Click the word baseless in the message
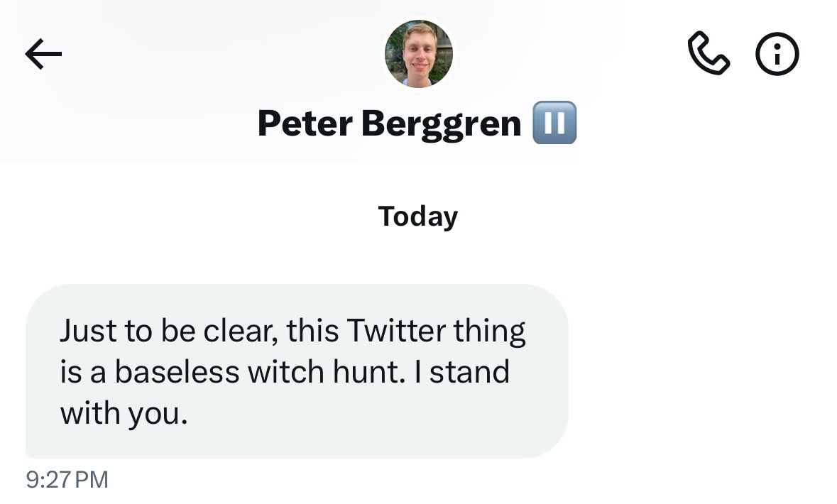Image resolution: width=837 pixels, height=504 pixels. click(177, 371)
